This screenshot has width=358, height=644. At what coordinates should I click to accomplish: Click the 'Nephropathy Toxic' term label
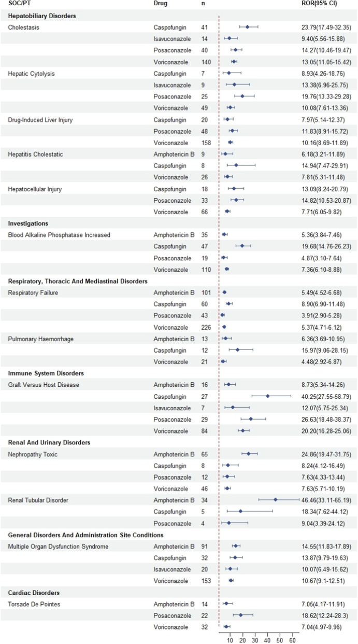pos(32,454)
